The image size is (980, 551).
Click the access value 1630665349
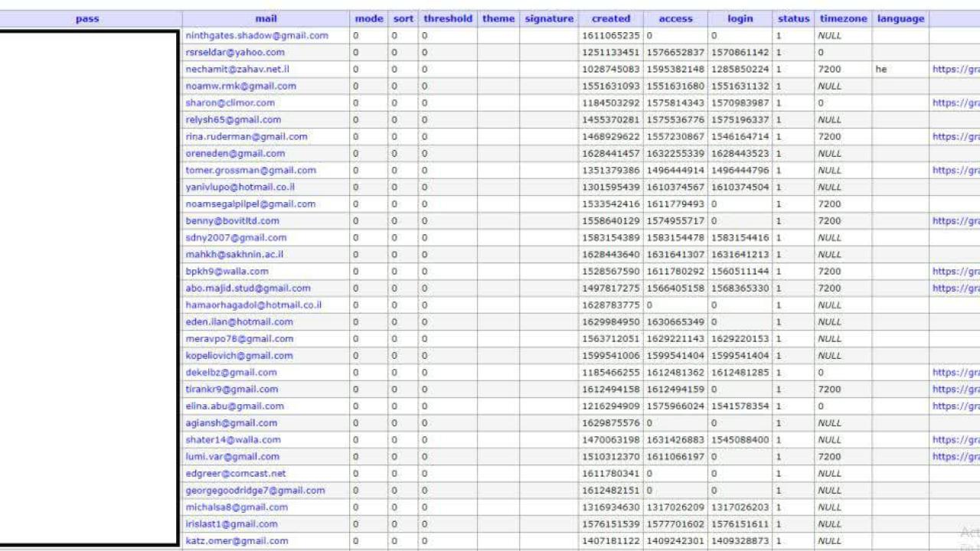[x=675, y=321]
